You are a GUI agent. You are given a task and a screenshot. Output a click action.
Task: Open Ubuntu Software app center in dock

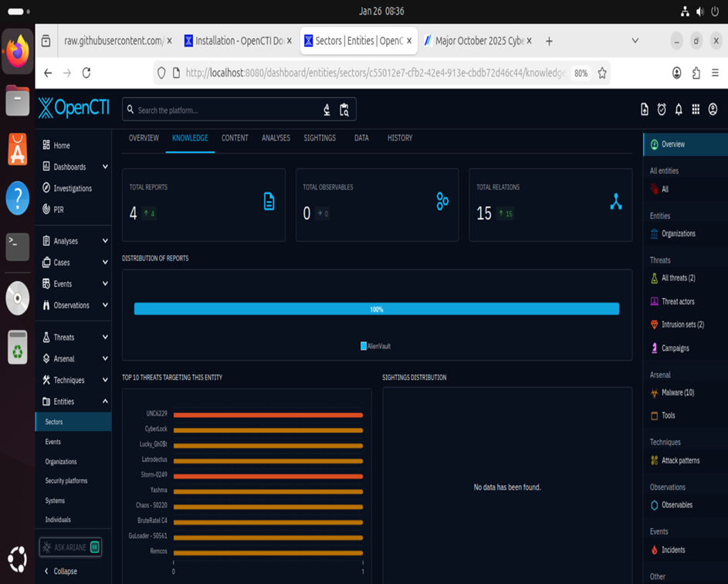pos(18,149)
